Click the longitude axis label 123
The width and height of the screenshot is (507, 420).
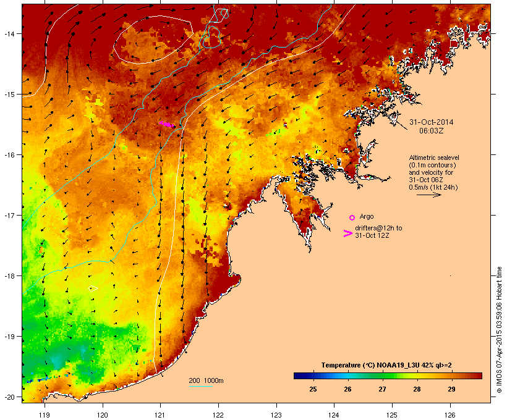click(276, 415)
